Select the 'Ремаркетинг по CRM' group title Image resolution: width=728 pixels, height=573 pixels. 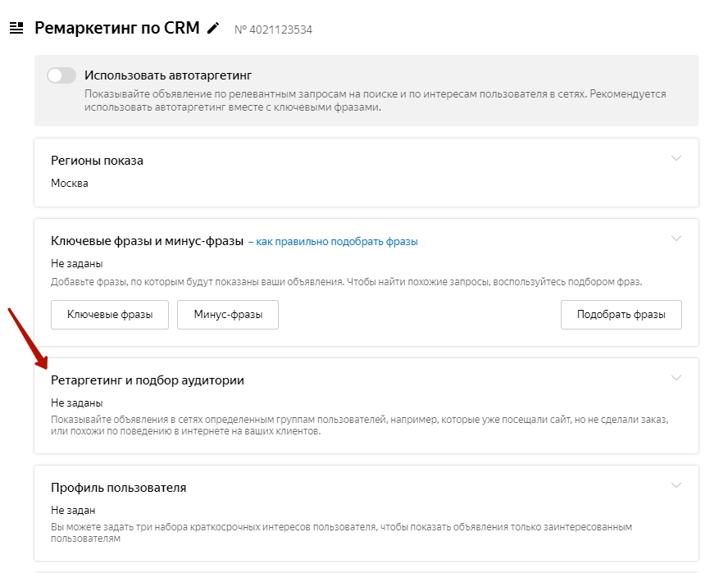[x=117, y=28]
